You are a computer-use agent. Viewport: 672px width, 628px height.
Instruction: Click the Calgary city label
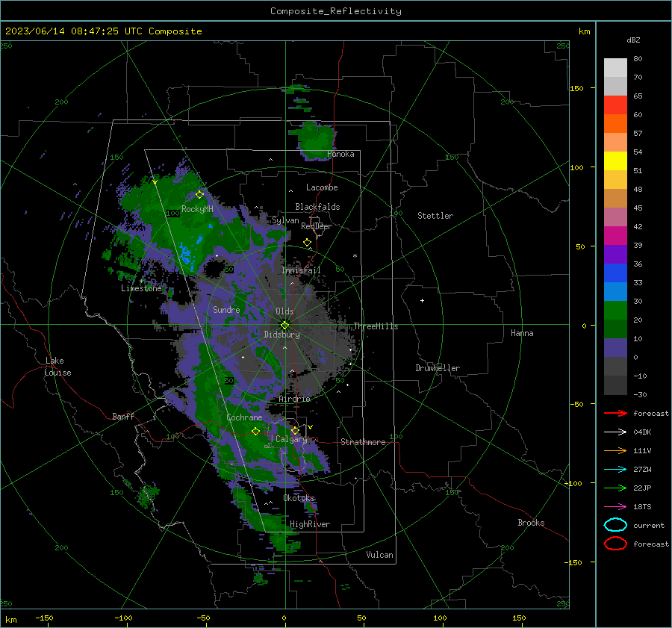coord(291,439)
